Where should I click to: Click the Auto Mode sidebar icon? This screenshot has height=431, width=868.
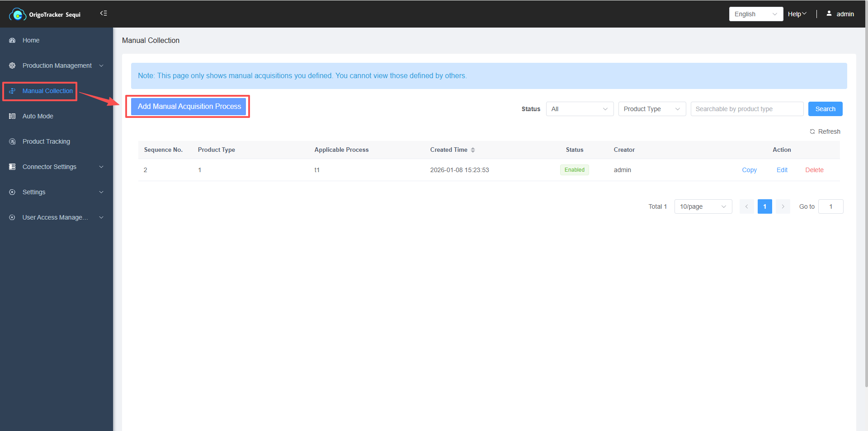click(12, 116)
